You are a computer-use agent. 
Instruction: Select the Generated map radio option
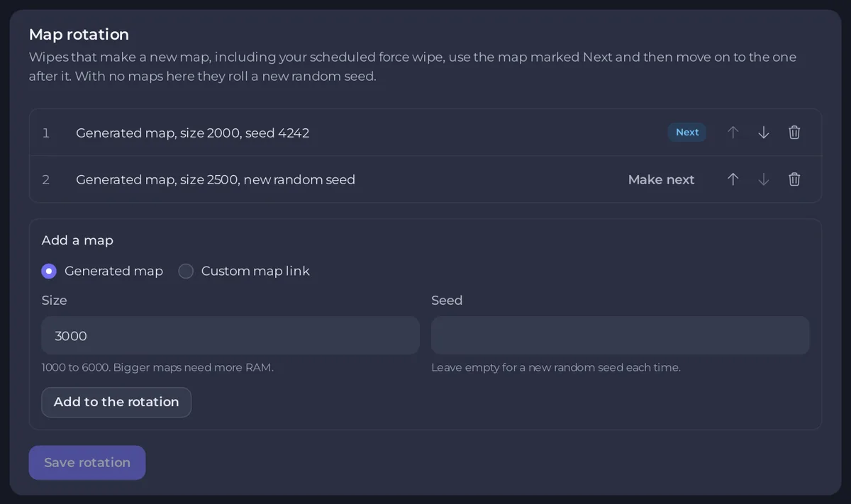coord(49,271)
